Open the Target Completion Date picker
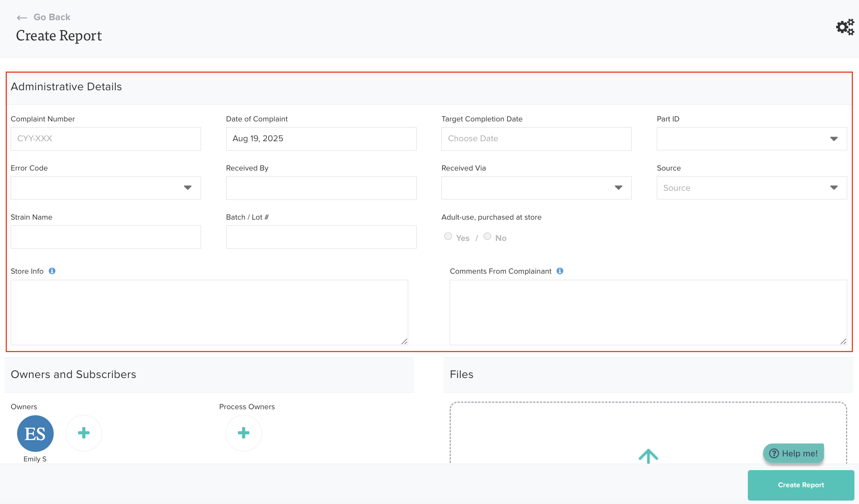Screen dimensions: 859x504 pyautogui.click(x=536, y=139)
